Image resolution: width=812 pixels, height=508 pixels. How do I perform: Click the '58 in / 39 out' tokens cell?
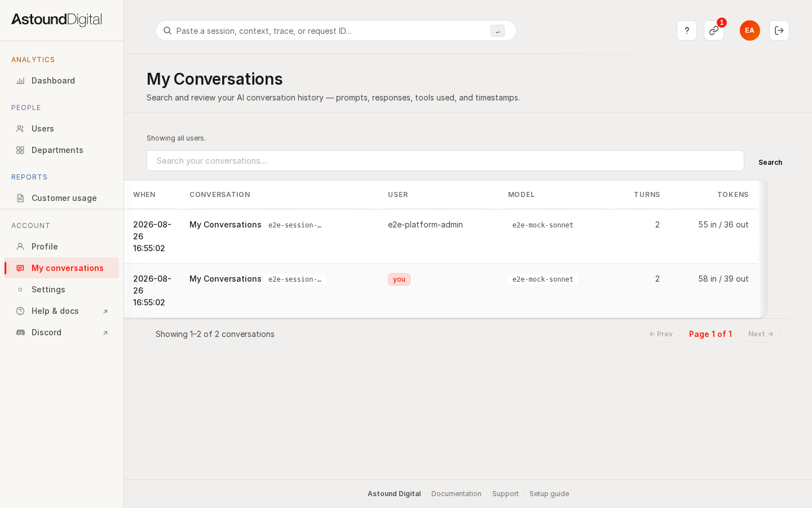pos(723,279)
